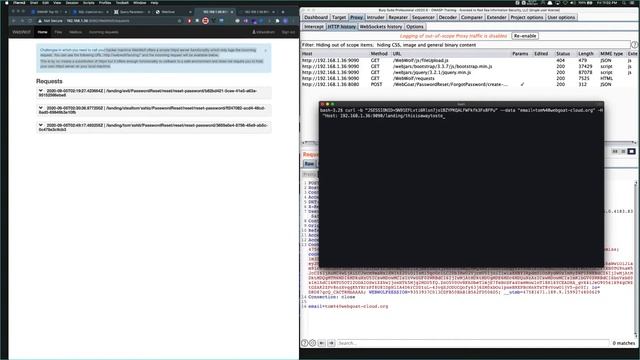
Task: Open the search settings gear icon
Action: pyautogui.click(x=313, y=343)
